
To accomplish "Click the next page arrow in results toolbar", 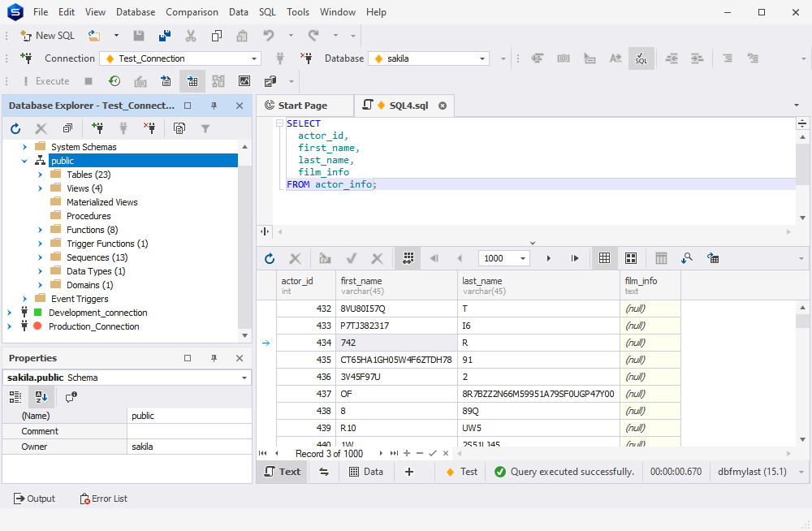I will tap(548, 258).
